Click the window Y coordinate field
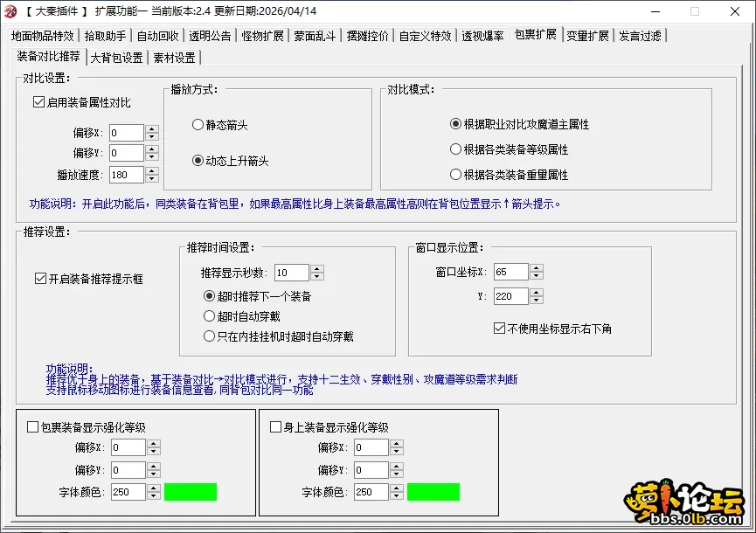Screen dimensions: 756x533 511,296
